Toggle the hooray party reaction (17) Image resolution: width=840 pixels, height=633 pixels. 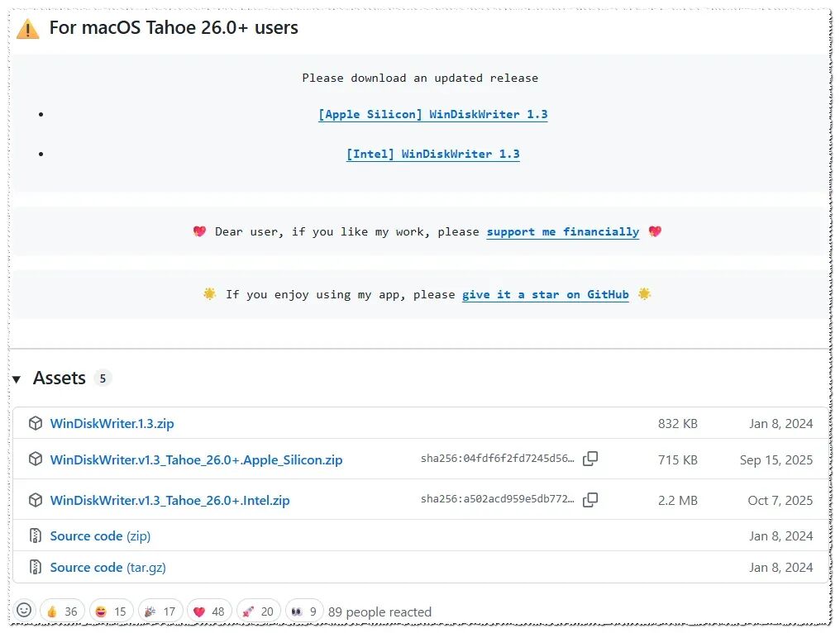(160, 611)
